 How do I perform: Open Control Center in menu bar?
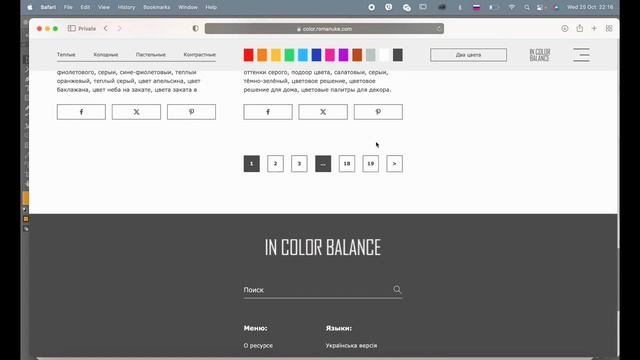(x=540, y=7)
